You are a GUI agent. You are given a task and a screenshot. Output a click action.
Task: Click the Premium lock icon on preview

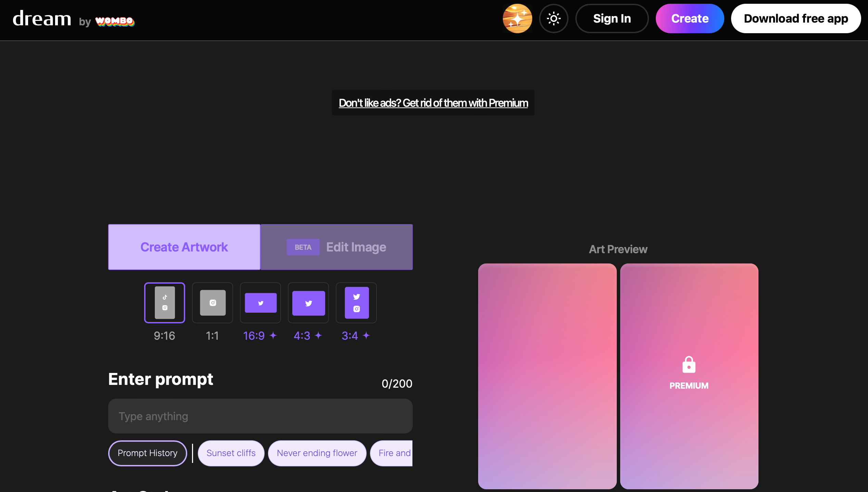(689, 365)
